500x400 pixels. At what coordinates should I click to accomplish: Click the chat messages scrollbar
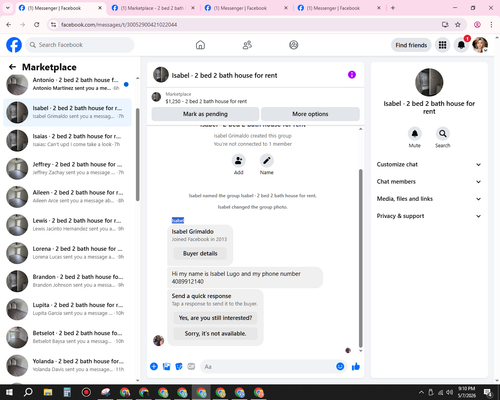click(x=360, y=258)
